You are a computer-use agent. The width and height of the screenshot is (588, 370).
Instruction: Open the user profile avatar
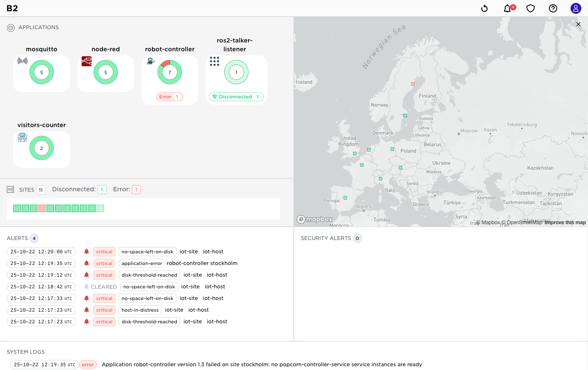click(576, 9)
